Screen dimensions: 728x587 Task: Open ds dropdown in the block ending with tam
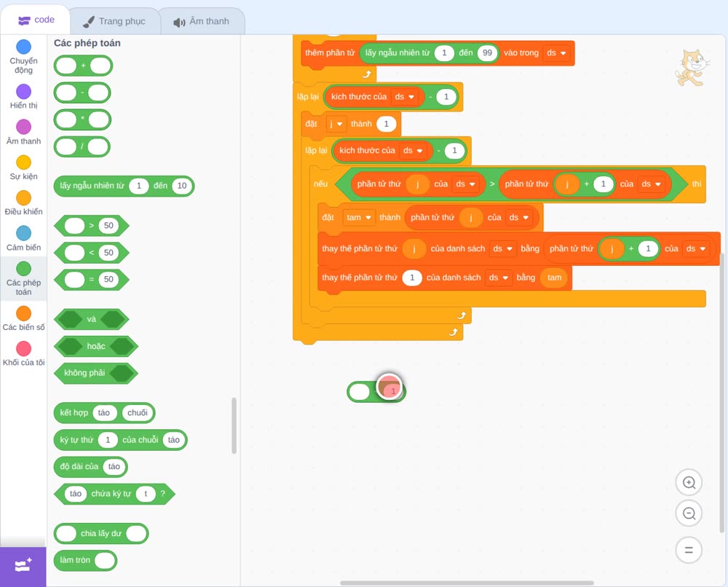(499, 277)
